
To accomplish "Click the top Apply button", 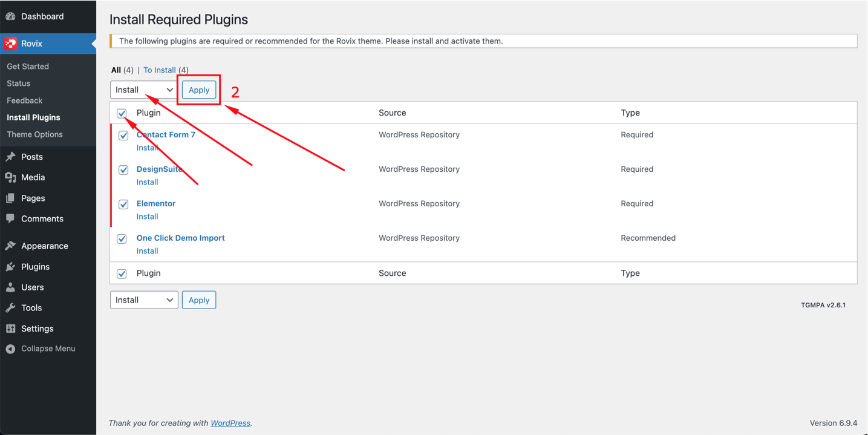I will tap(199, 90).
